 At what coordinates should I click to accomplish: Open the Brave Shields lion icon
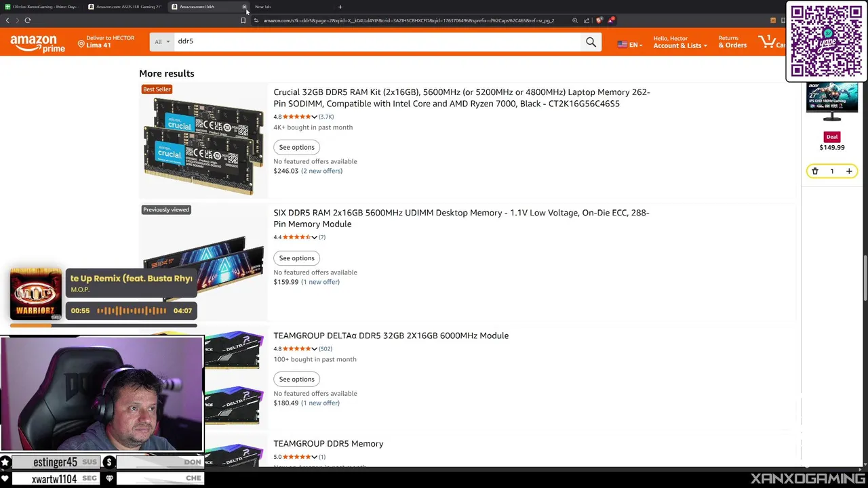tap(599, 20)
